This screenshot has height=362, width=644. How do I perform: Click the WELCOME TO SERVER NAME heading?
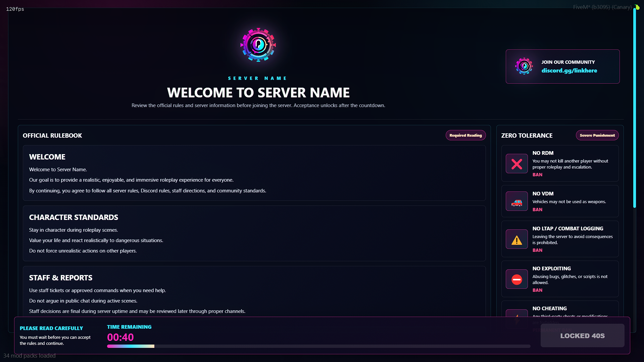(258, 92)
